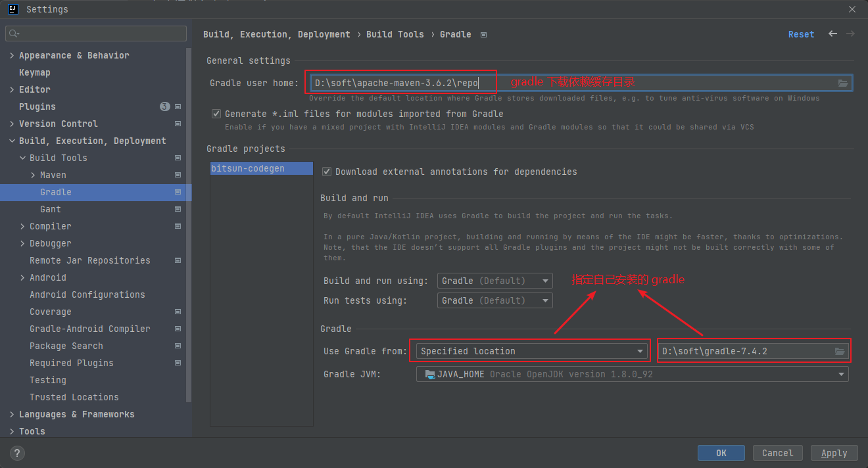Image resolution: width=868 pixels, height=468 pixels.
Task: Click the project-level icon beside Required Plugins
Action: pyautogui.click(x=178, y=363)
